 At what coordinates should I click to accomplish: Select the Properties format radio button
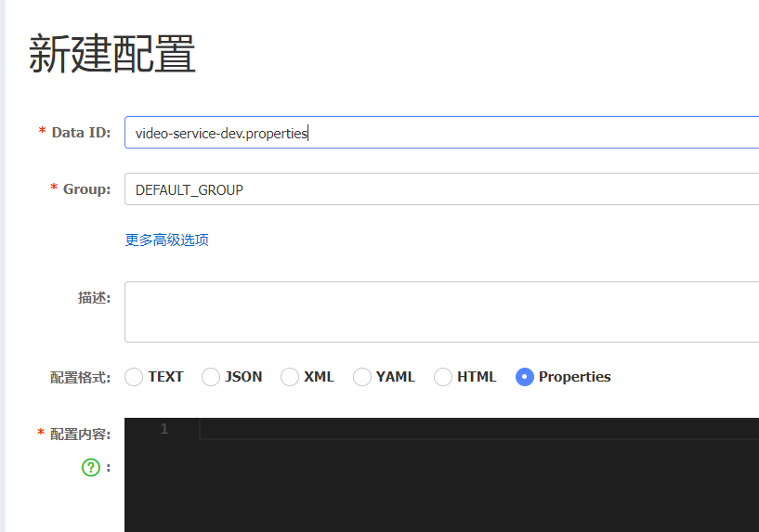click(x=525, y=377)
